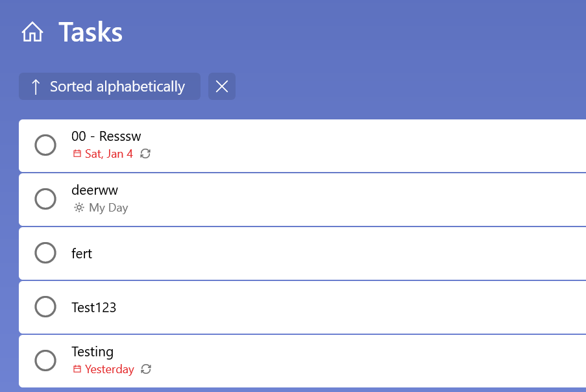Click the Sat, Jan 4 due date
Image resolution: width=586 pixels, height=392 pixels.
109,154
